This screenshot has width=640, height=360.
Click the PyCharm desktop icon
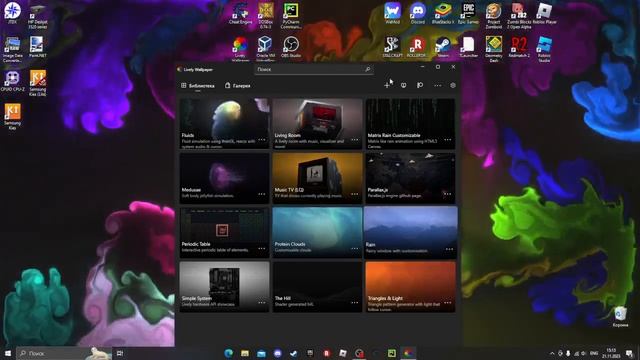tap(291, 15)
